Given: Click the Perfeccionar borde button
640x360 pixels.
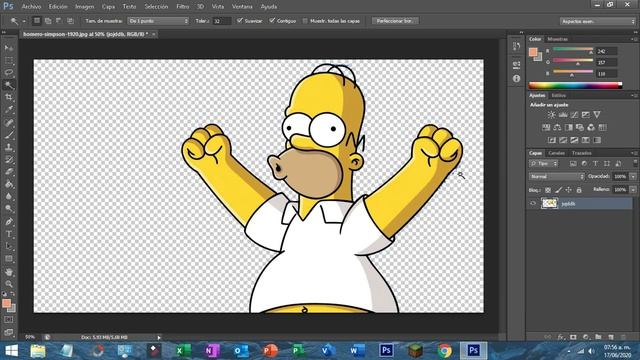Looking at the screenshot, I should click(395, 21).
